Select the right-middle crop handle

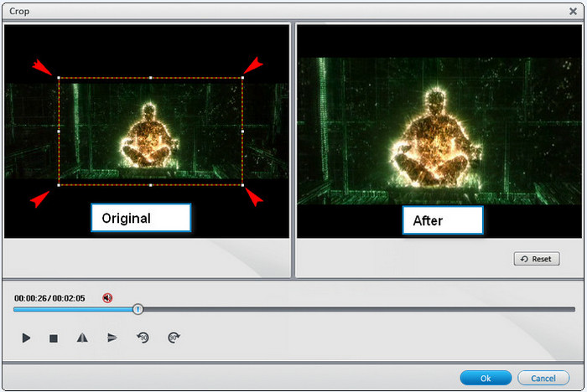242,132
